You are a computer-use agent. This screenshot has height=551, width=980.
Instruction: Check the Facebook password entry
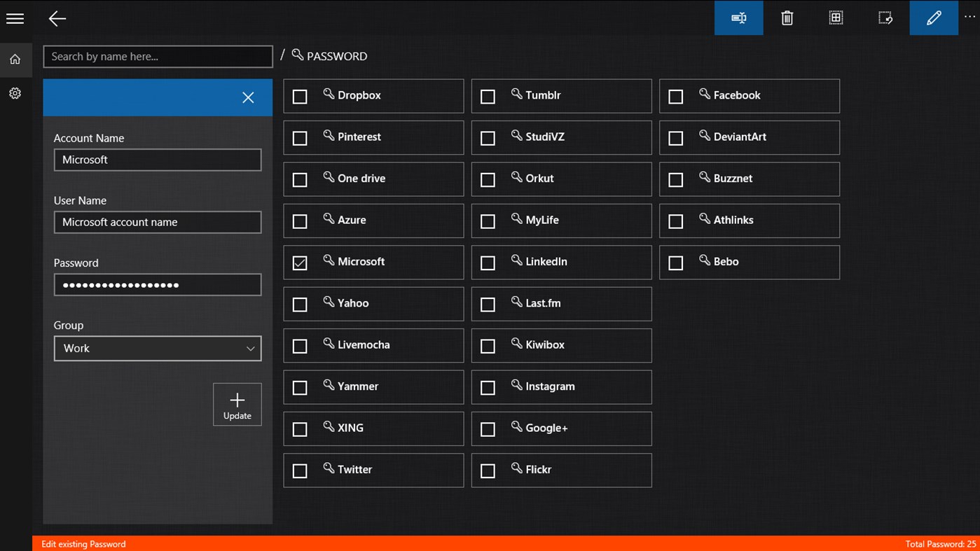coord(675,96)
